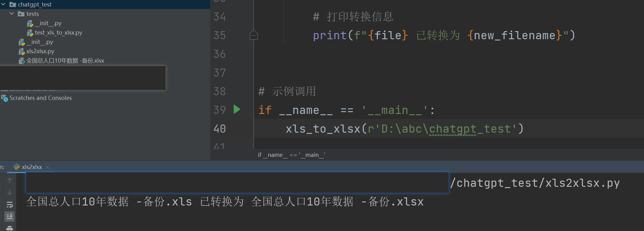Select the tests folder in project tree
This screenshot has height=231, width=644.
33,14
